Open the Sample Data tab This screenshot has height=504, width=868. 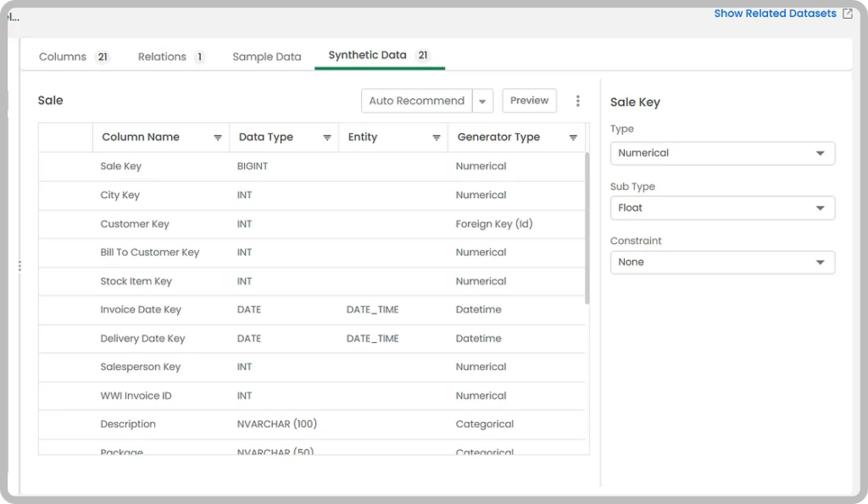pyautogui.click(x=267, y=57)
